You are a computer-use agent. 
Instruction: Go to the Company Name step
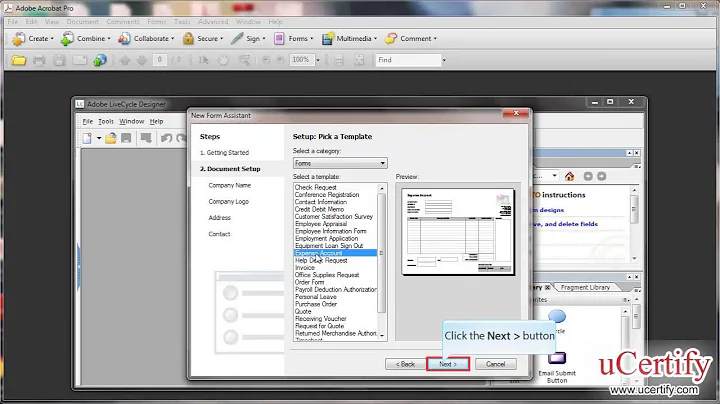point(230,185)
